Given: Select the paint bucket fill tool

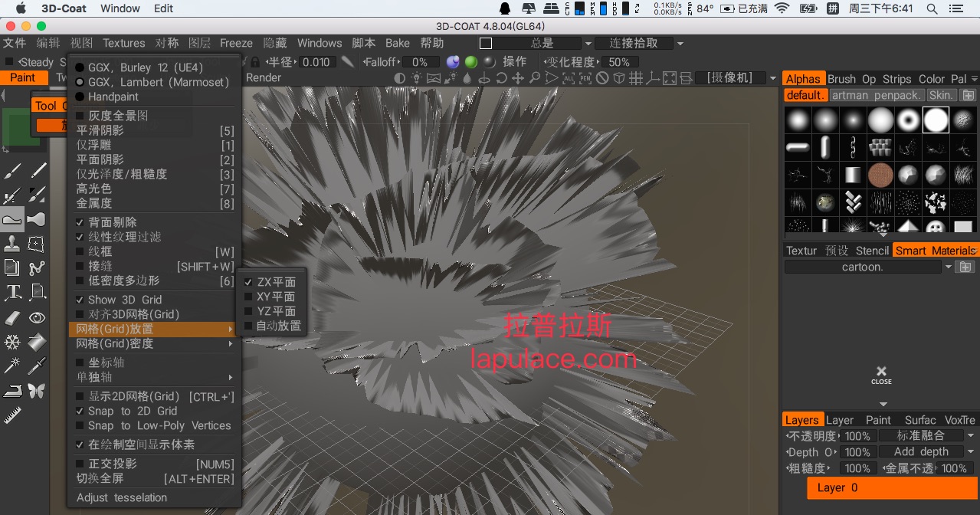Looking at the screenshot, I should 37,342.
